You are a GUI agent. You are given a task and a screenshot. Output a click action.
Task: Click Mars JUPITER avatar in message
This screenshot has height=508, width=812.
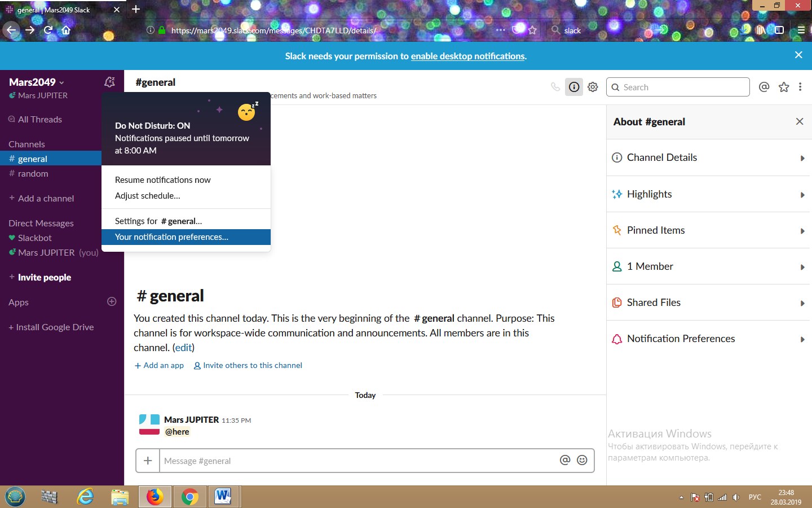tap(149, 425)
